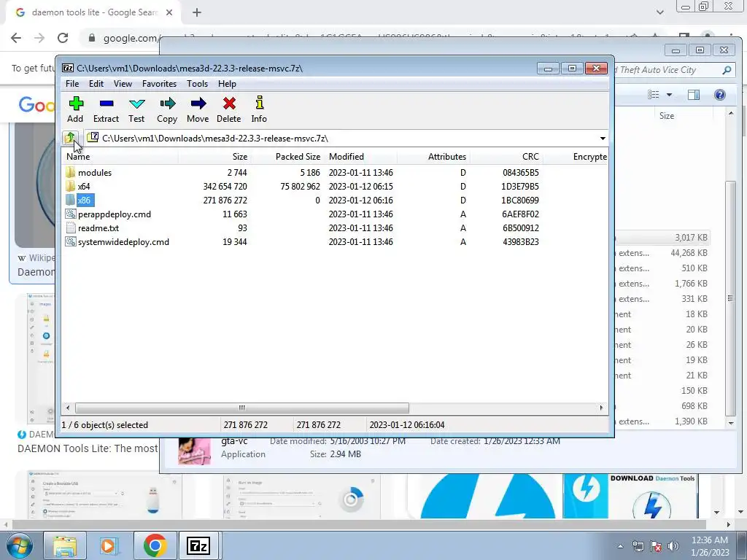Run the Test archive tool
The image size is (747, 560).
pyautogui.click(x=136, y=104)
